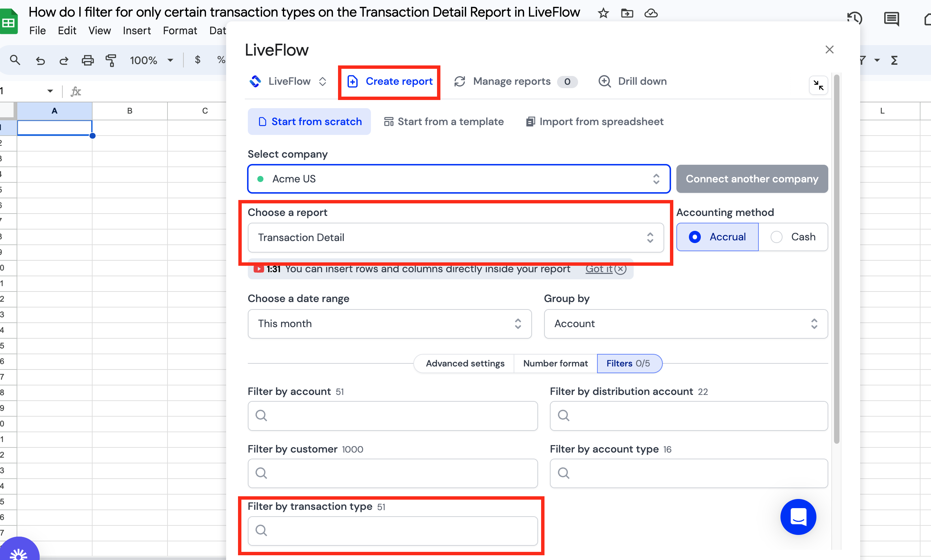Star this spreadsheet document

click(603, 13)
